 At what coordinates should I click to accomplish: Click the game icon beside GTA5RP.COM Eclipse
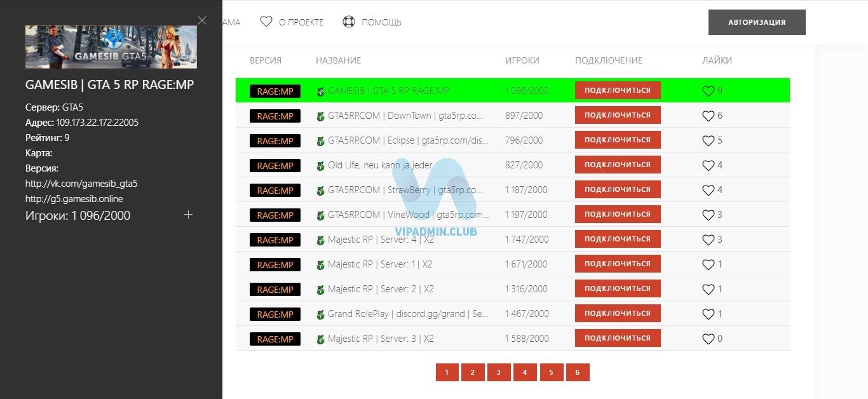[320, 141]
